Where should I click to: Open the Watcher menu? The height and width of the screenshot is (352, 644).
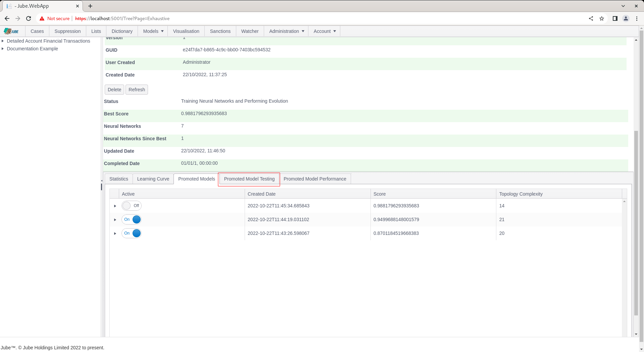tap(250, 31)
